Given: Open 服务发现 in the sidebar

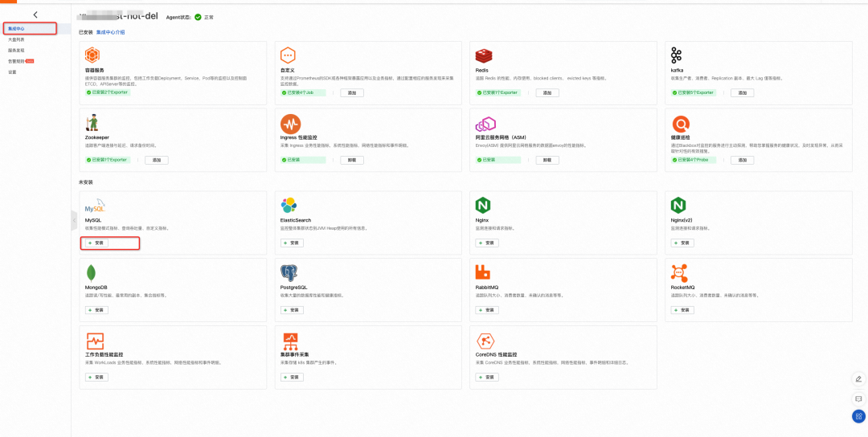Looking at the screenshot, I should 16,51.
